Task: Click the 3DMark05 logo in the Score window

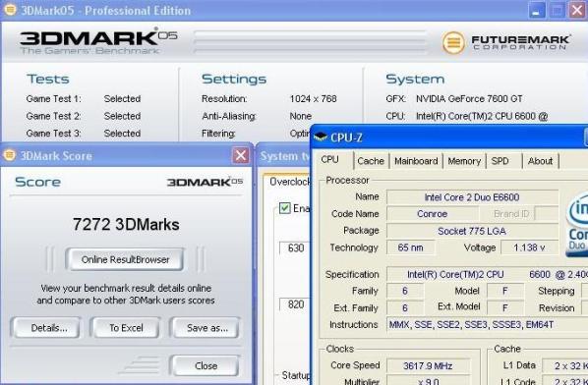Action: [205, 182]
